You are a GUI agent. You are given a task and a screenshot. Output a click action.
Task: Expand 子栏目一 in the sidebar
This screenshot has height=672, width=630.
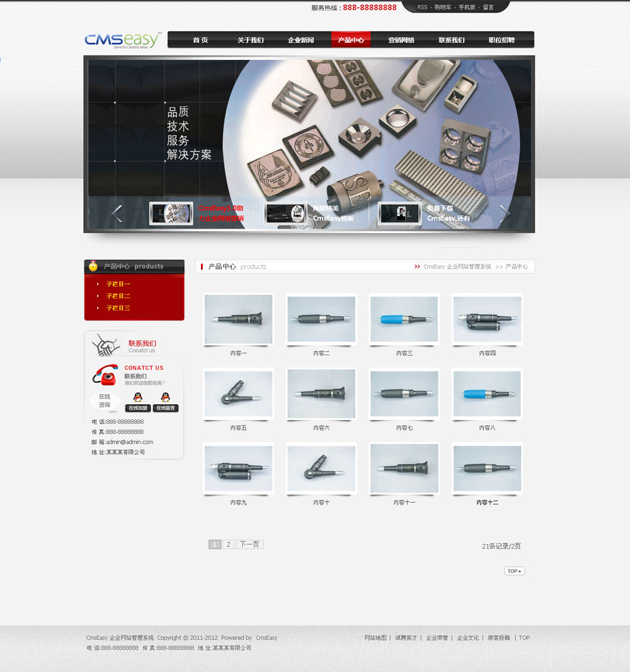pyautogui.click(x=118, y=284)
